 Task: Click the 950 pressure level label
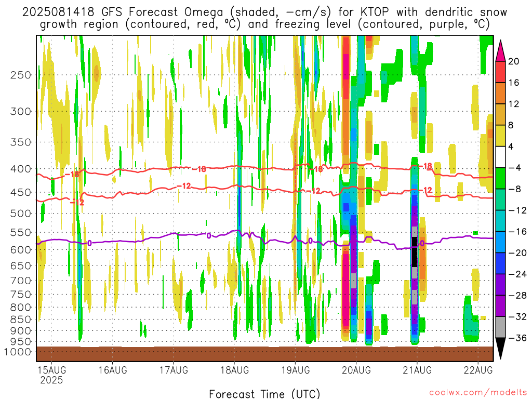[21, 342]
